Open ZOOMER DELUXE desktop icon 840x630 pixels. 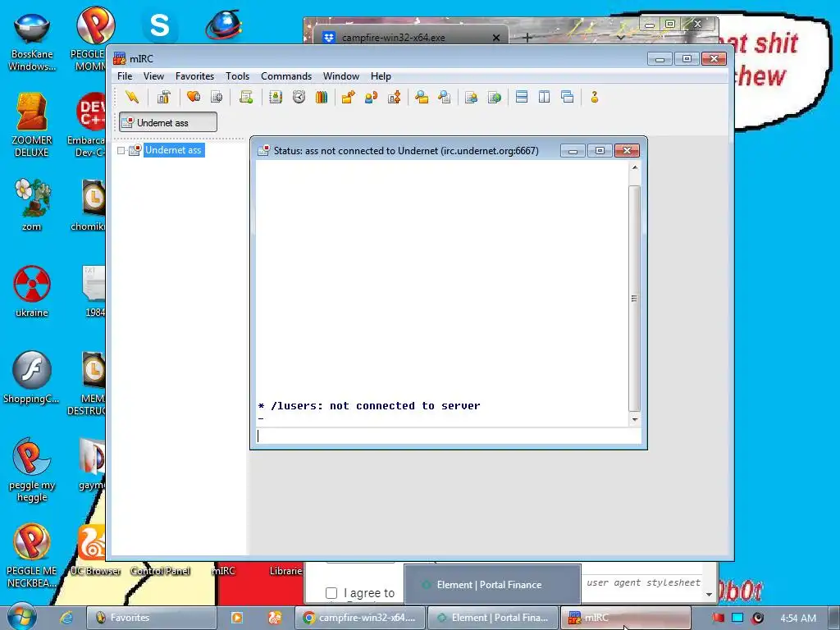click(x=32, y=126)
